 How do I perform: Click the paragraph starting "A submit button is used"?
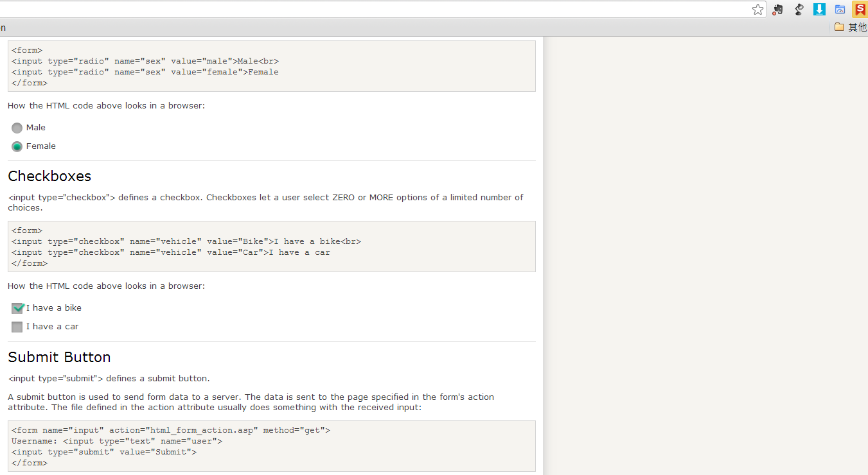tap(251, 402)
